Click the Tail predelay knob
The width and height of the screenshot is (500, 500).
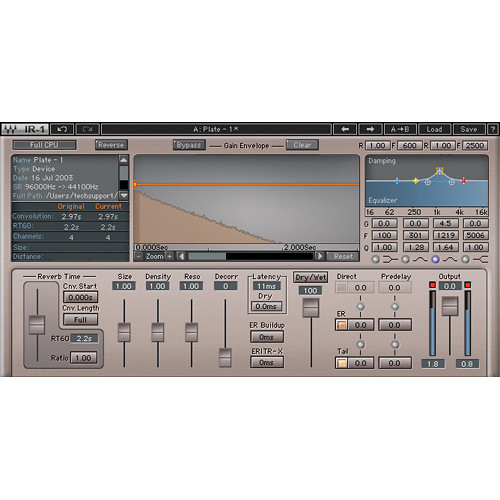[x=395, y=344]
